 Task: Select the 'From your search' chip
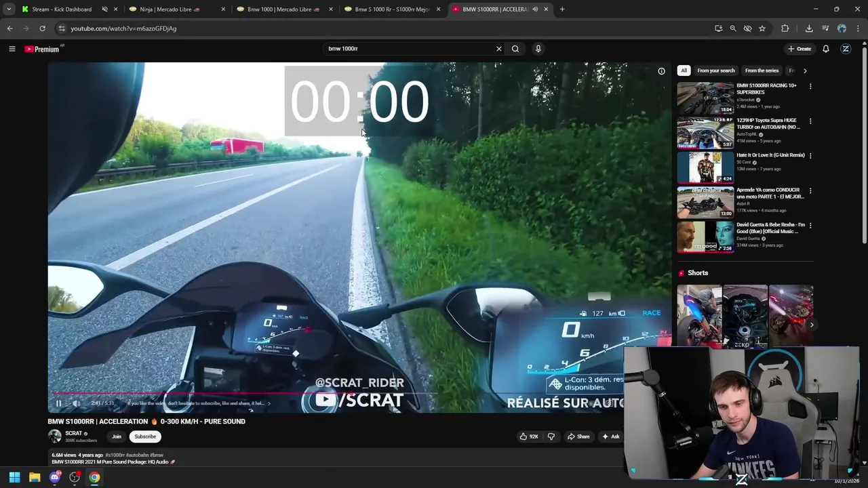(716, 70)
